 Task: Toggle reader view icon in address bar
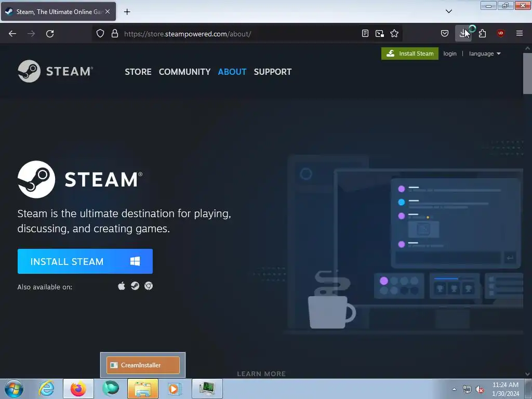(x=365, y=33)
